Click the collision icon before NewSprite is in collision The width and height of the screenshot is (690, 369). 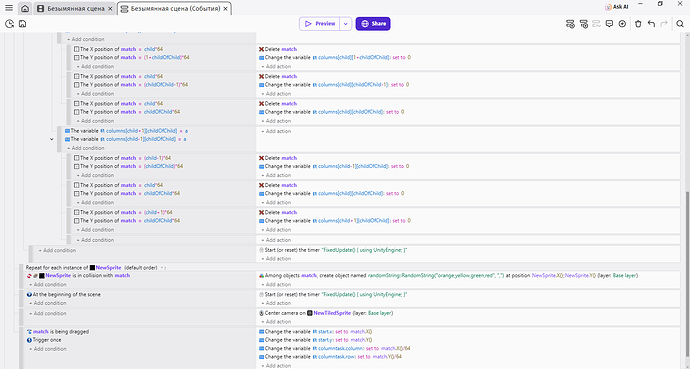click(x=29, y=276)
